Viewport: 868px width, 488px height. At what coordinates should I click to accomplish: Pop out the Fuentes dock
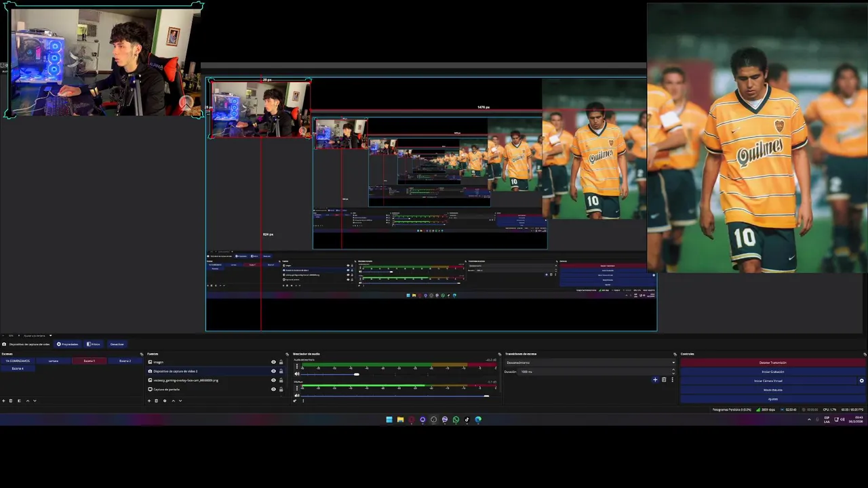tap(287, 354)
